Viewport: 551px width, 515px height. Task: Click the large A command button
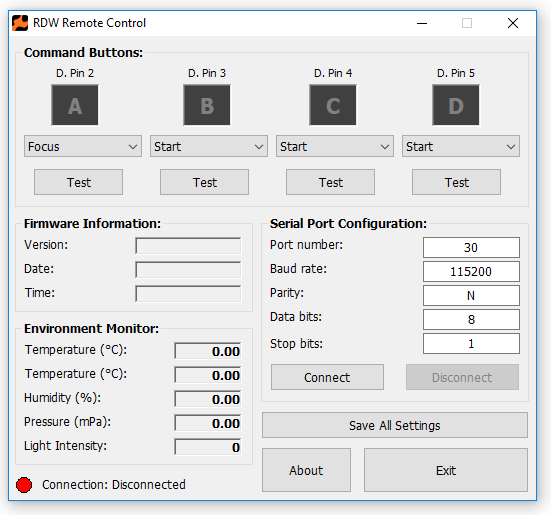[x=75, y=105]
